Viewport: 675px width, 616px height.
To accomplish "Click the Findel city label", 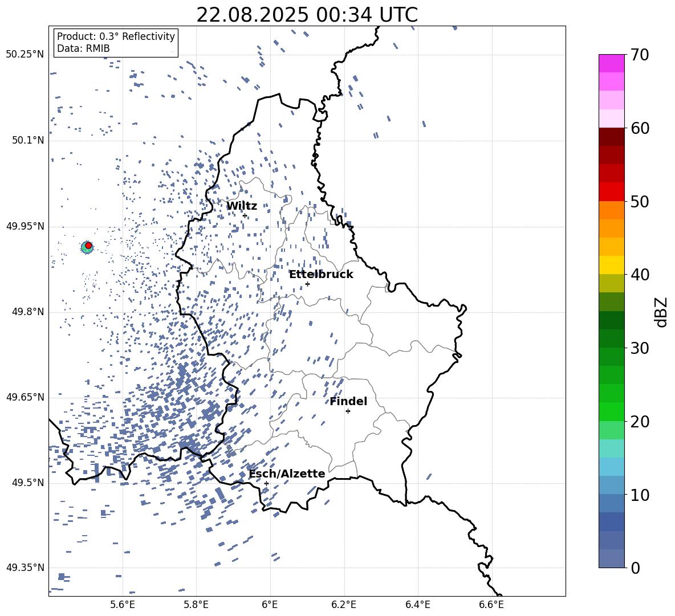I will [x=348, y=401].
